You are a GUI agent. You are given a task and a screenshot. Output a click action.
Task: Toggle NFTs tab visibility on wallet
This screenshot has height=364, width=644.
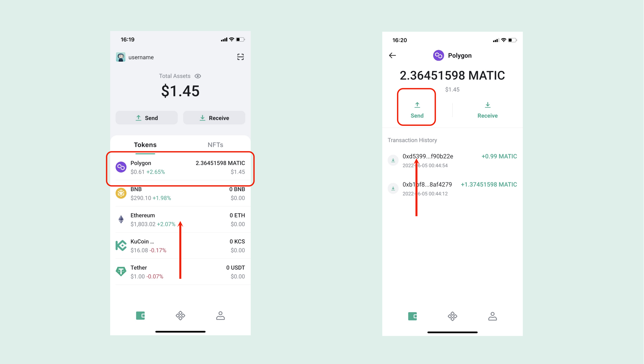tap(215, 144)
